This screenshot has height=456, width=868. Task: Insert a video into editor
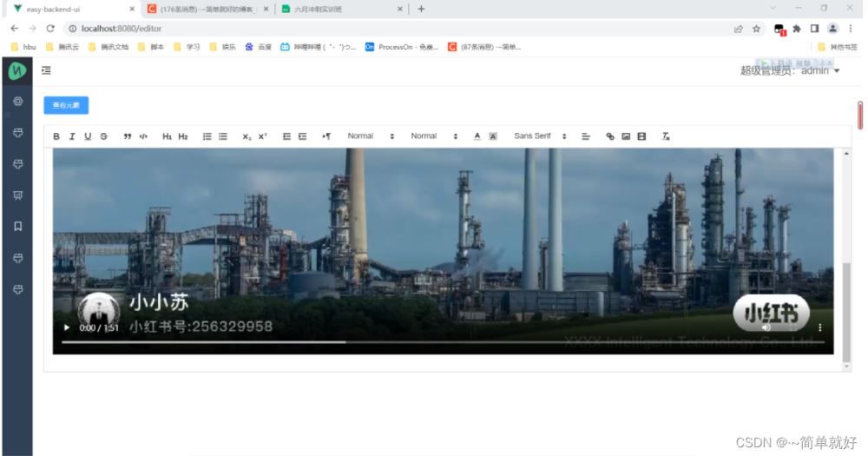point(641,136)
